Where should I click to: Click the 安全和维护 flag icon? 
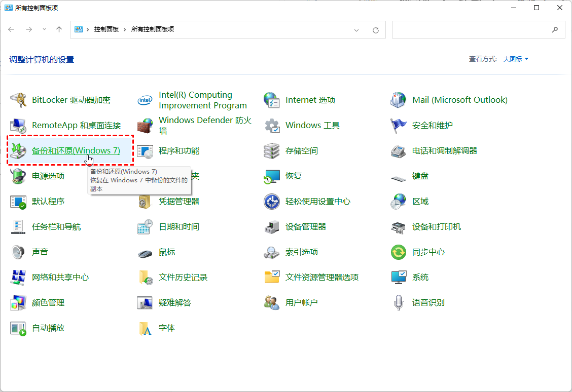point(399,126)
